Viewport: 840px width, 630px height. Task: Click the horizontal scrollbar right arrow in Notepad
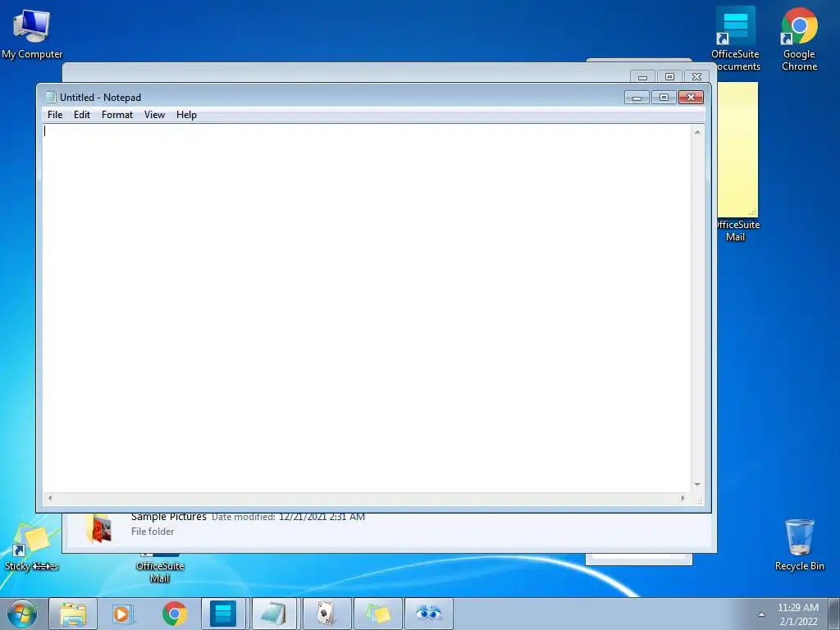tap(682, 498)
